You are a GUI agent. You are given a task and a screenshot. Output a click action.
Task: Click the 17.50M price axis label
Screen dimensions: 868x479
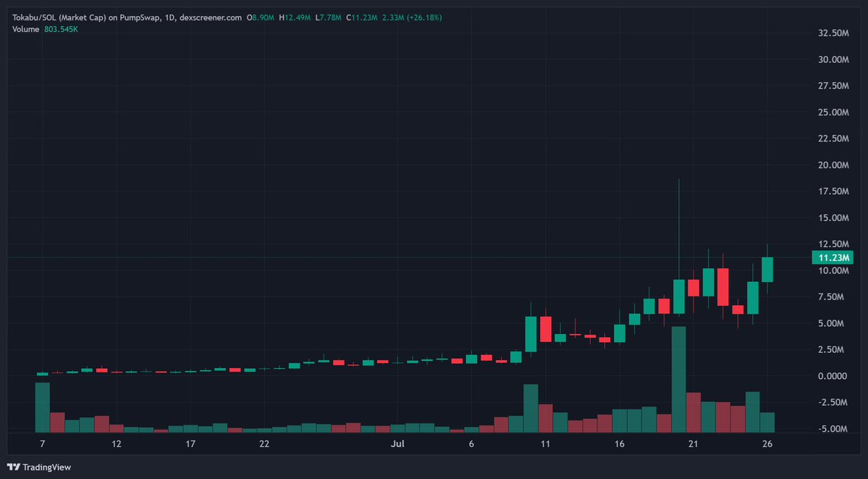coord(833,191)
